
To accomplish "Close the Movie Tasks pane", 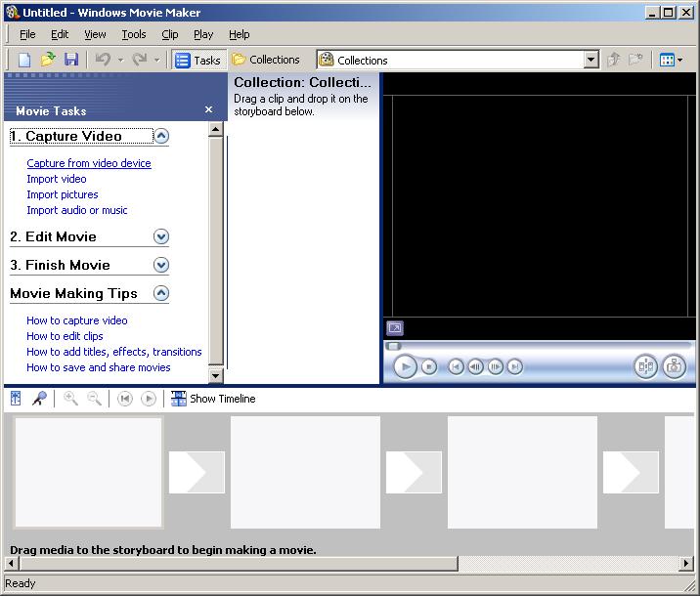I will click(208, 109).
